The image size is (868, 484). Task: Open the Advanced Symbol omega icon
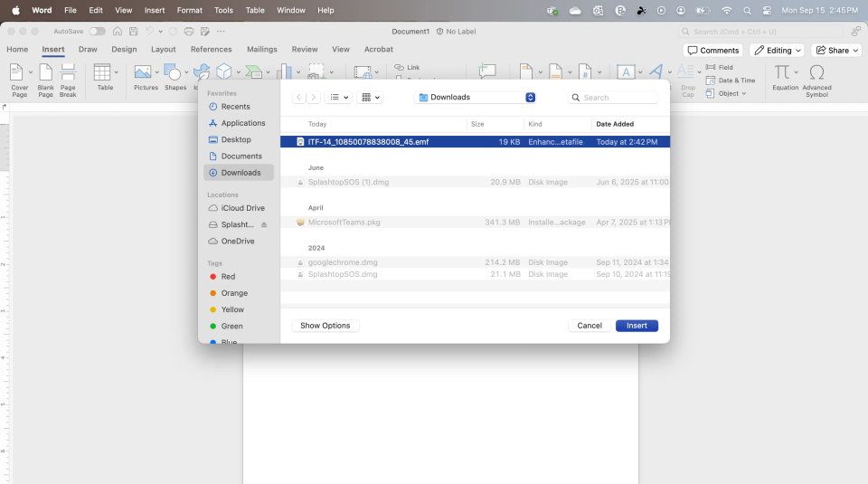(816, 73)
